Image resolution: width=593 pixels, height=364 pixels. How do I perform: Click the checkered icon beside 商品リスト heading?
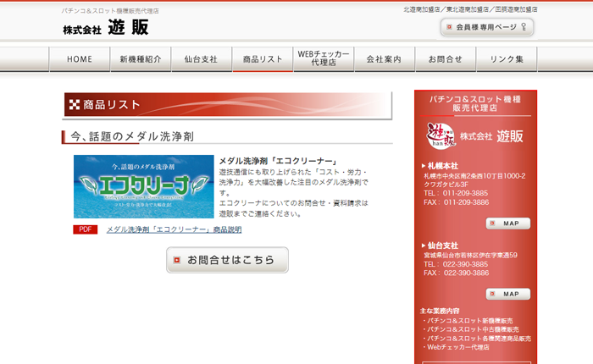point(75,105)
